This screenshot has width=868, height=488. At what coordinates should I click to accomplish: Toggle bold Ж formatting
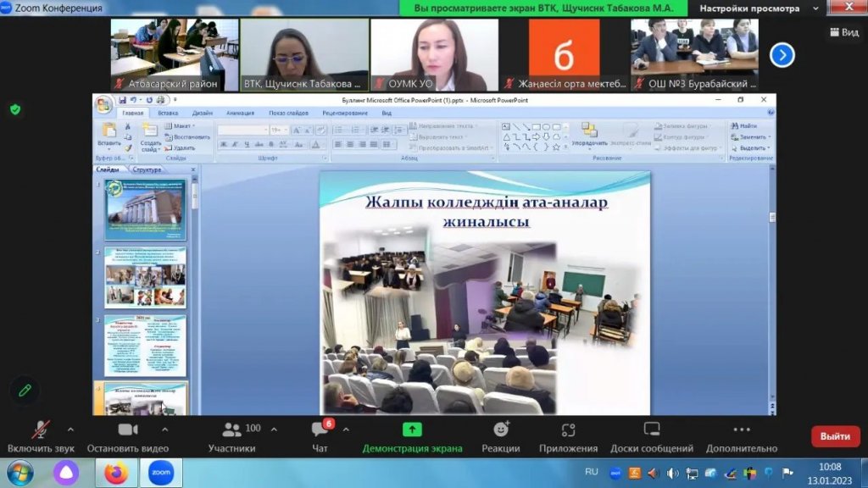224,144
